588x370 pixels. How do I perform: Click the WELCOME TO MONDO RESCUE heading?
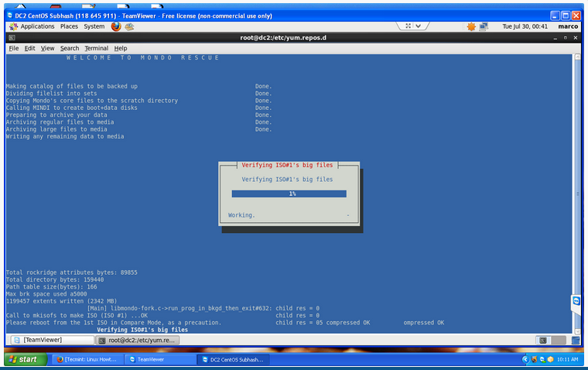coord(143,57)
